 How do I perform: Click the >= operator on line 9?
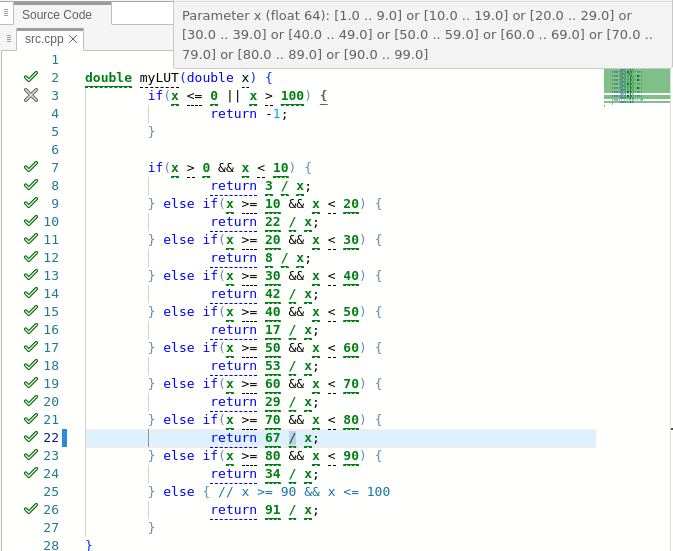pyautogui.click(x=249, y=204)
